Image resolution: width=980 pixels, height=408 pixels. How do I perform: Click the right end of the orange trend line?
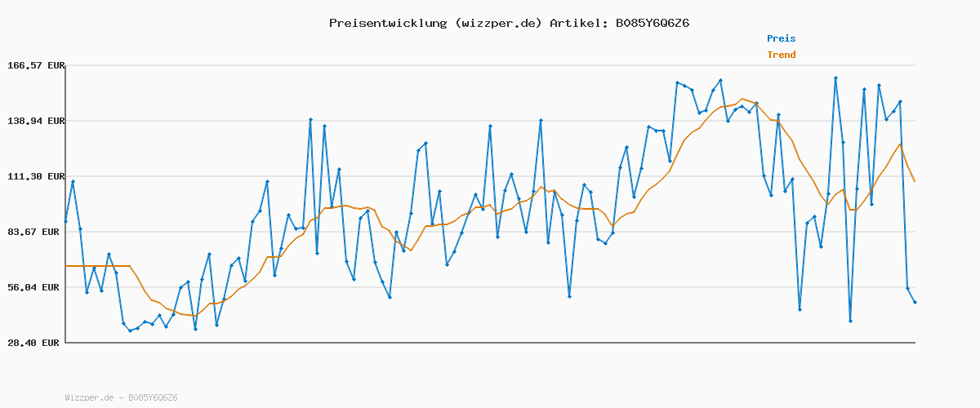pyautogui.click(x=915, y=181)
